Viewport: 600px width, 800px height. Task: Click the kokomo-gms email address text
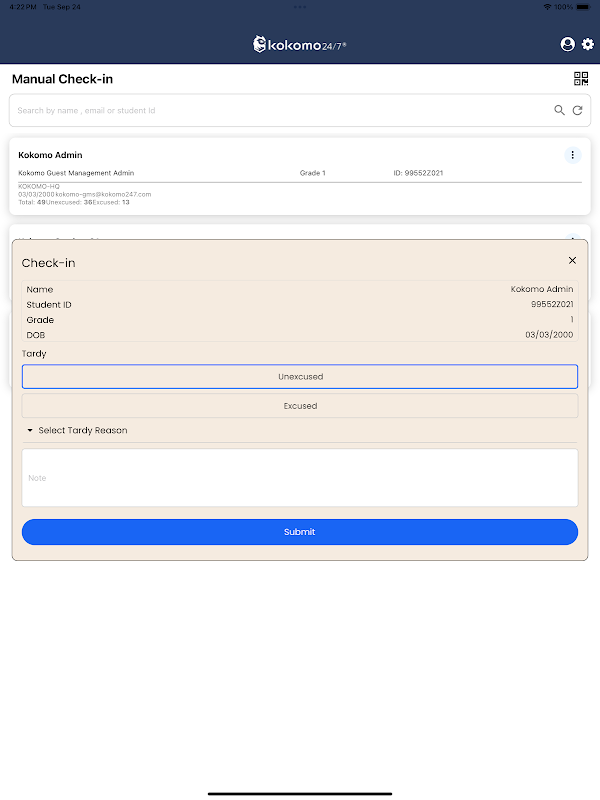tap(104, 194)
